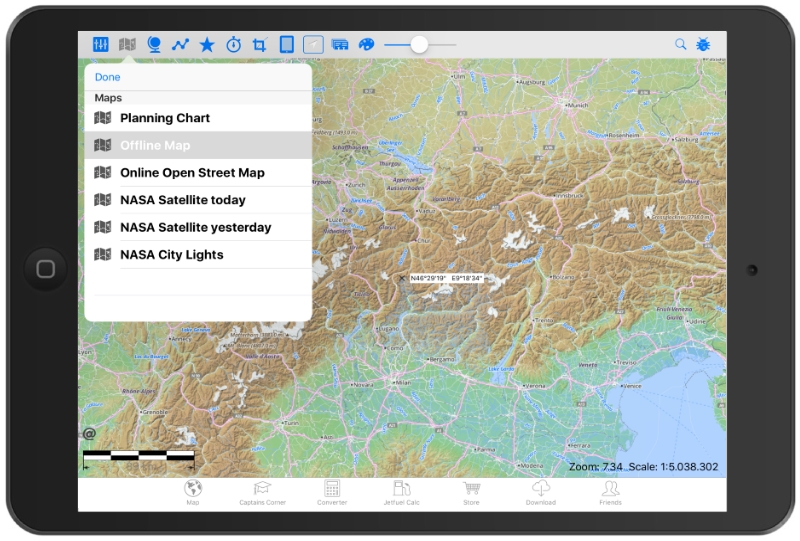
Task: Click the map distance scale bar
Action: 139,459
